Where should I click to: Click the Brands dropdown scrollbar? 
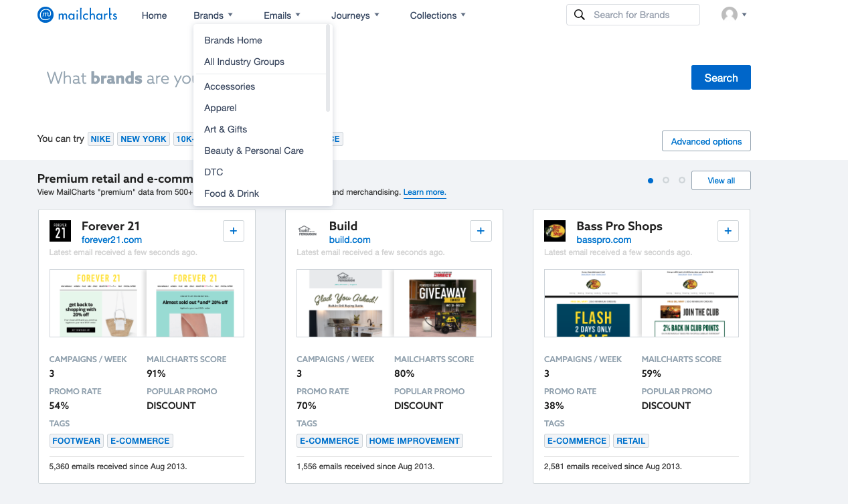tap(328, 69)
